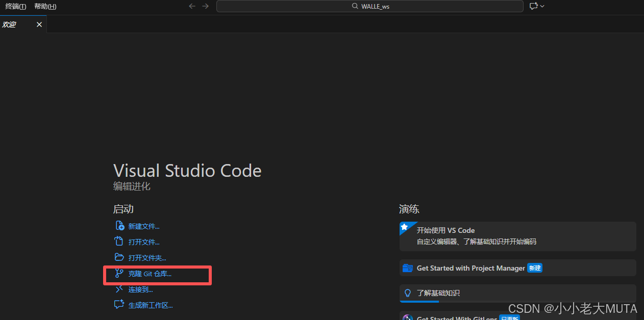Click the lightbulb icon by 了解基础知识
The height and width of the screenshot is (320, 644).
(x=407, y=293)
